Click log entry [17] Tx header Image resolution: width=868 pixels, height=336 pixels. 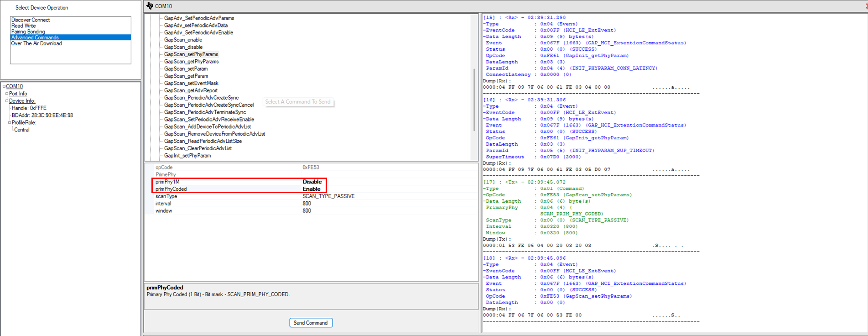click(525, 182)
